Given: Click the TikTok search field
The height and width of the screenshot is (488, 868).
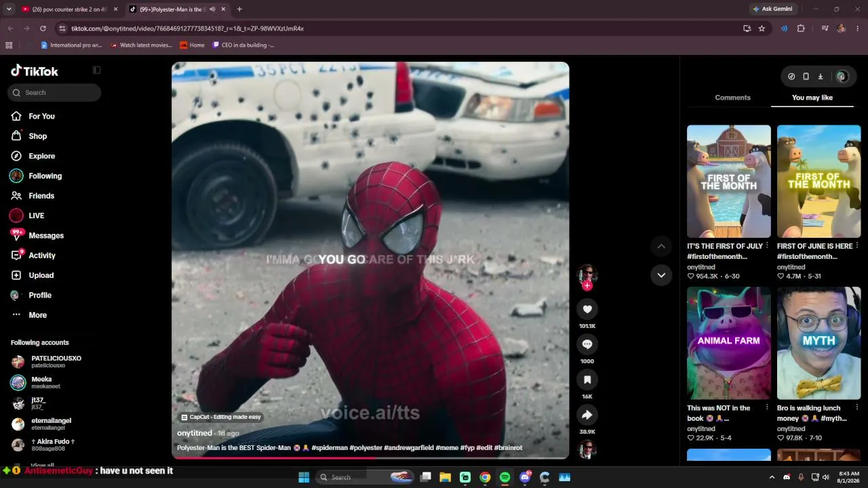Looking at the screenshot, I should coord(54,93).
